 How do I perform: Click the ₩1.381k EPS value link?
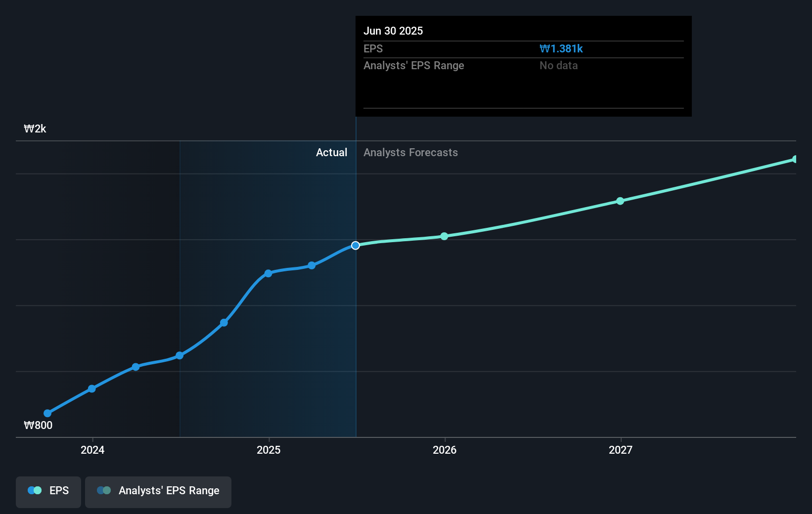pyautogui.click(x=561, y=48)
